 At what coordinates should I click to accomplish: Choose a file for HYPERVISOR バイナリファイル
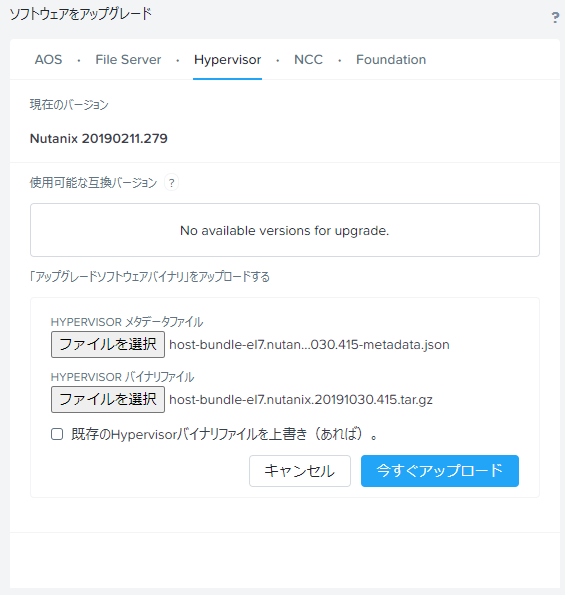click(x=108, y=400)
